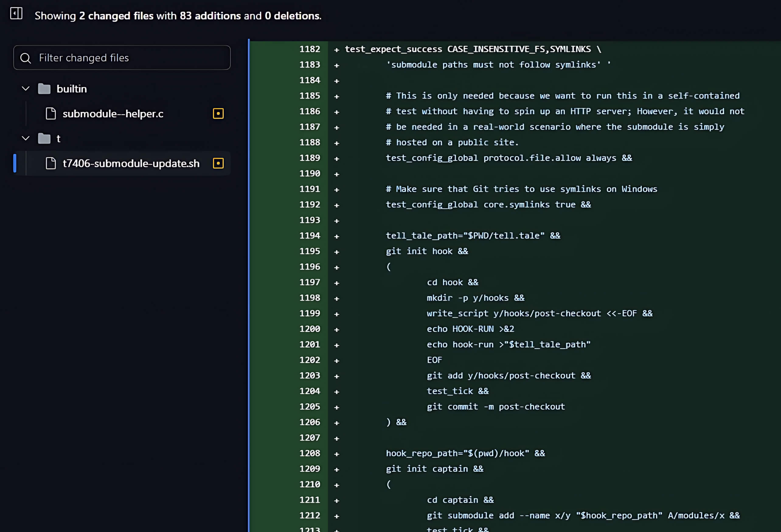Click line number 1206 in the diff

310,422
